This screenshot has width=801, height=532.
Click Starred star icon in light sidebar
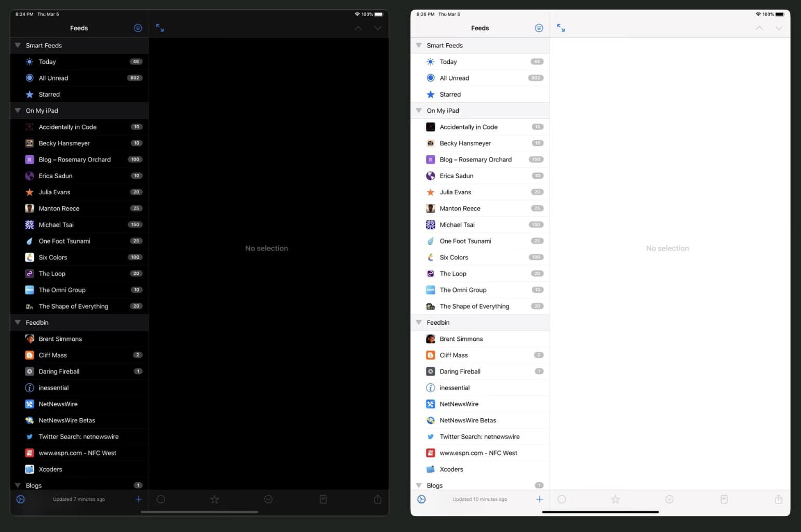[x=431, y=95]
